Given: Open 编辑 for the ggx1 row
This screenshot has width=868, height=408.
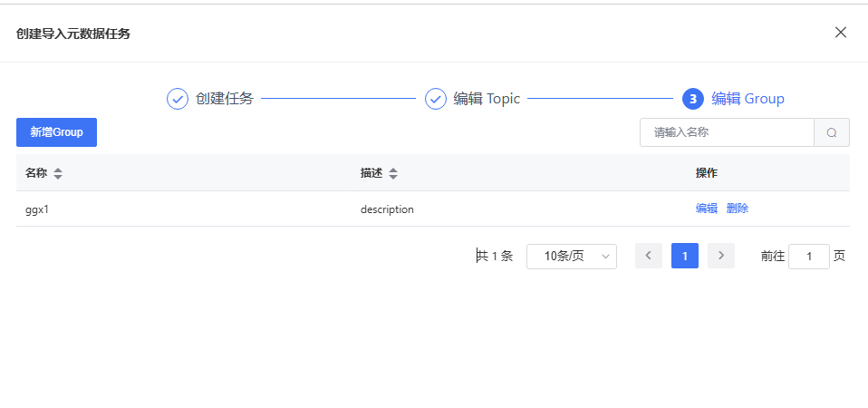Looking at the screenshot, I should tap(706, 209).
